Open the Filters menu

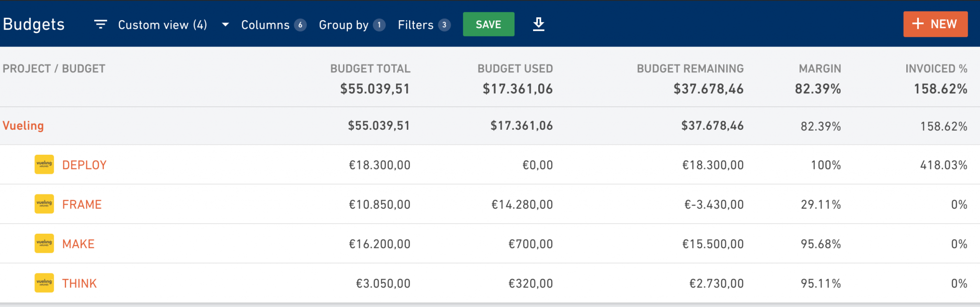[424, 25]
